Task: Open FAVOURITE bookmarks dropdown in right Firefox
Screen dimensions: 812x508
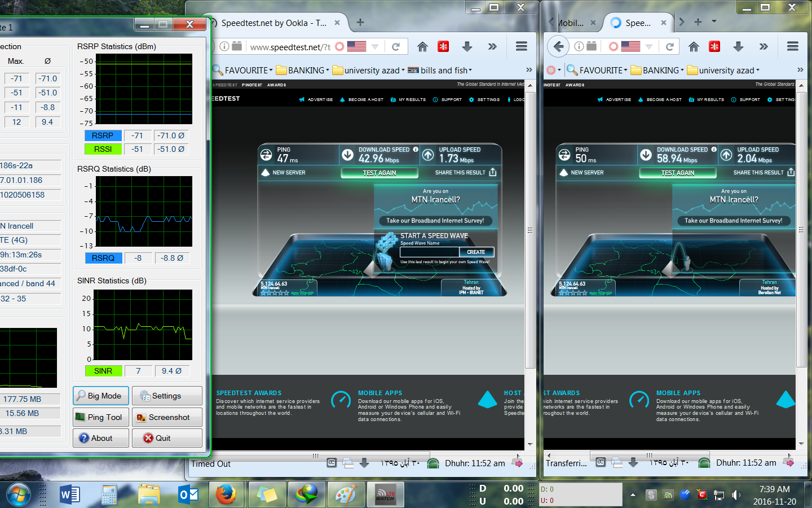Action: tap(597, 71)
